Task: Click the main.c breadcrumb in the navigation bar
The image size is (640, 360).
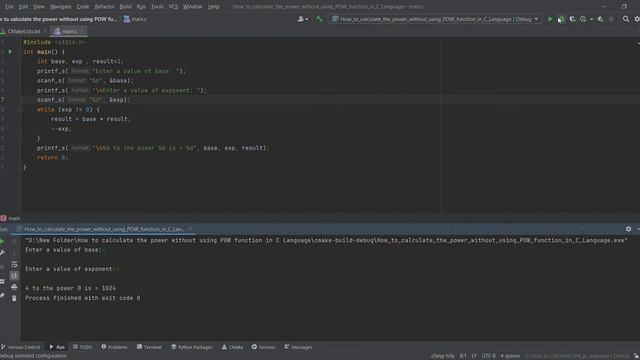Action: [135, 19]
